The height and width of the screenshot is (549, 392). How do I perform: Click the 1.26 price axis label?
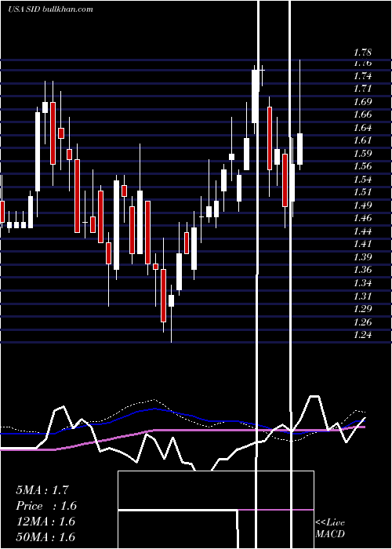click(x=362, y=322)
